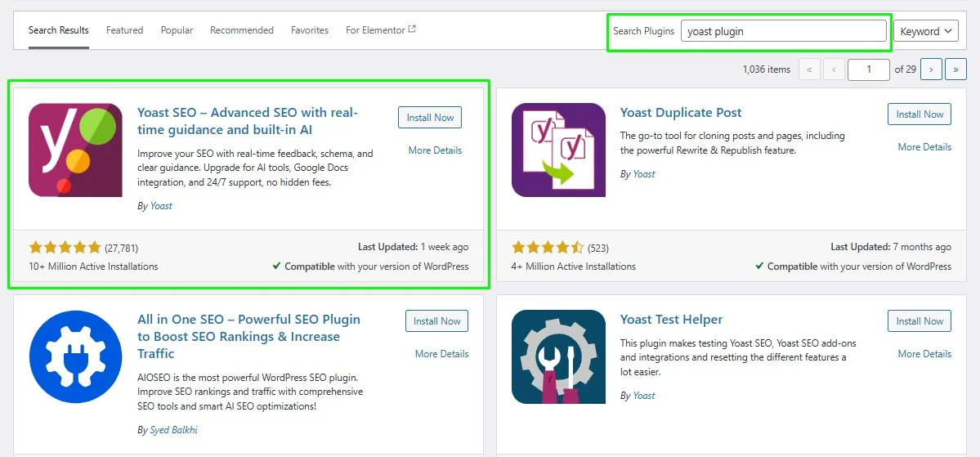
Task: Click the Search Plugins text field
Action: tap(784, 30)
